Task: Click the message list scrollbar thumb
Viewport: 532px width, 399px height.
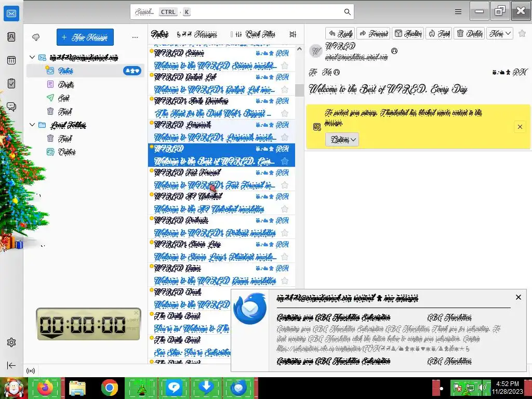Action: coord(299,90)
